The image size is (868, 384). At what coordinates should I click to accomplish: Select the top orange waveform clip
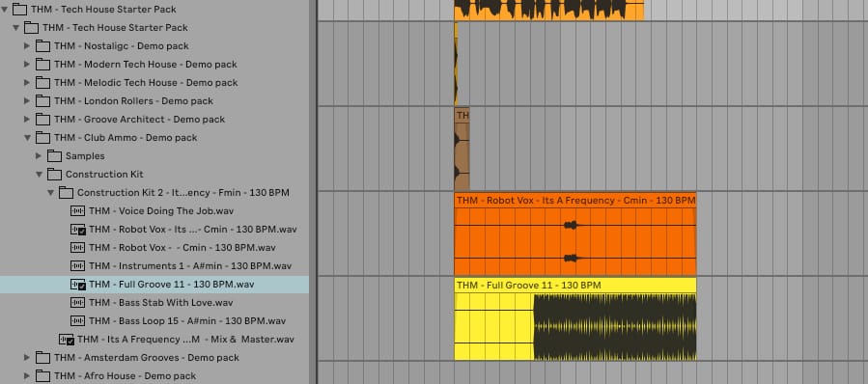tap(549, 10)
